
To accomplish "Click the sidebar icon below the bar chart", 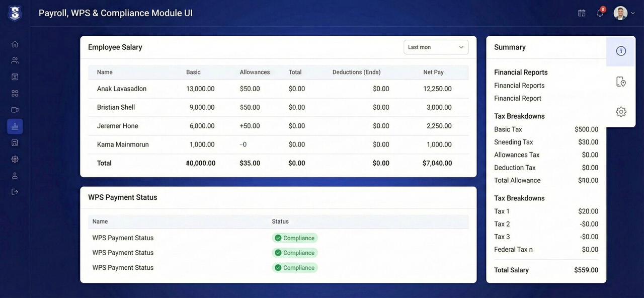I will 15,143.
